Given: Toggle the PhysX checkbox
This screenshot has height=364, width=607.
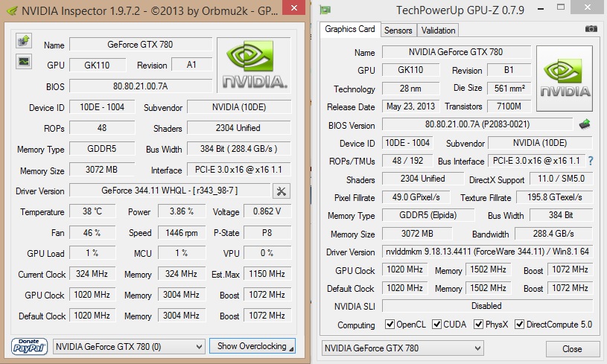Looking at the screenshot, I should click(x=479, y=324).
